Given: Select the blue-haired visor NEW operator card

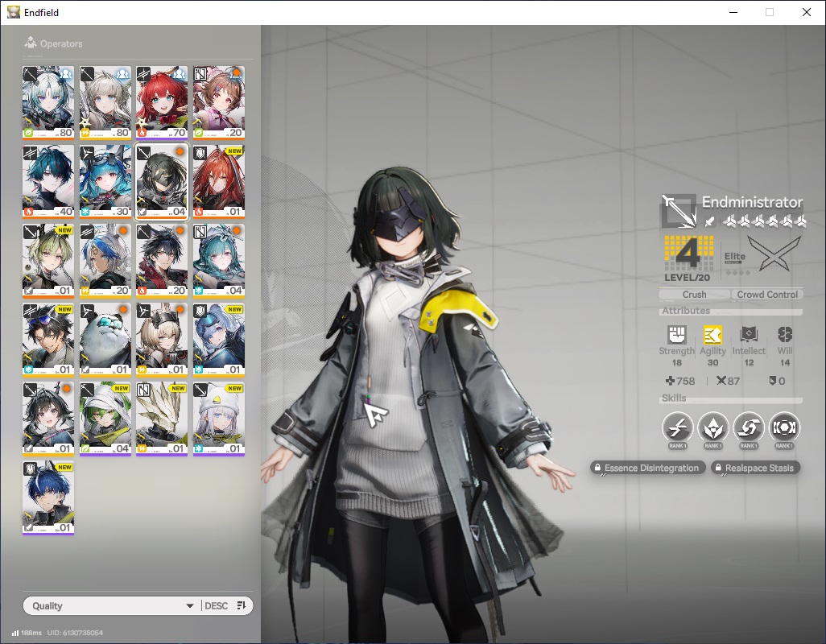Looking at the screenshot, I should [x=219, y=339].
